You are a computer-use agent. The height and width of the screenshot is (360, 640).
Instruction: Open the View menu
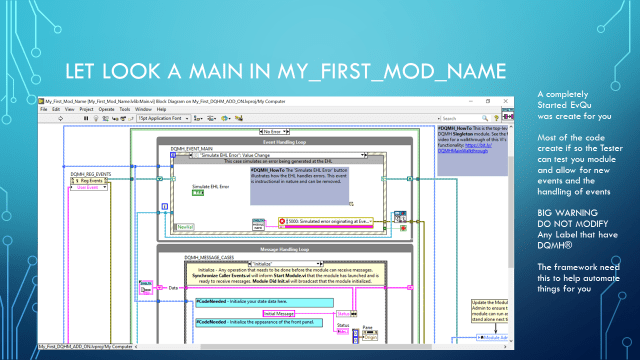click(70, 109)
